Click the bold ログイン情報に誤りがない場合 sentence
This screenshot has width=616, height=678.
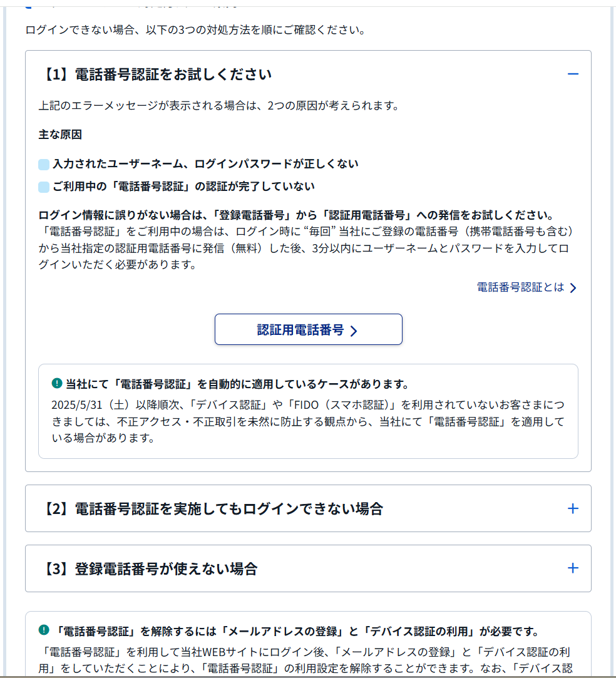[x=297, y=215]
